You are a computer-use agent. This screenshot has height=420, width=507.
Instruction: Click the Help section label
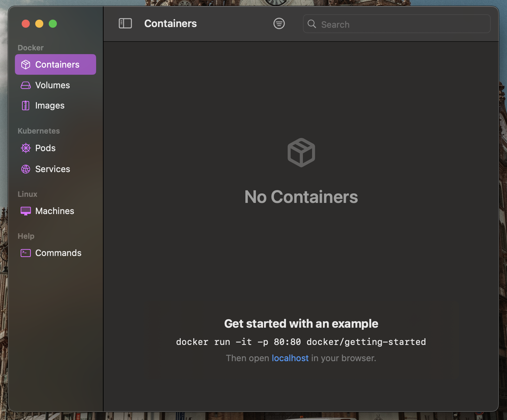26,236
